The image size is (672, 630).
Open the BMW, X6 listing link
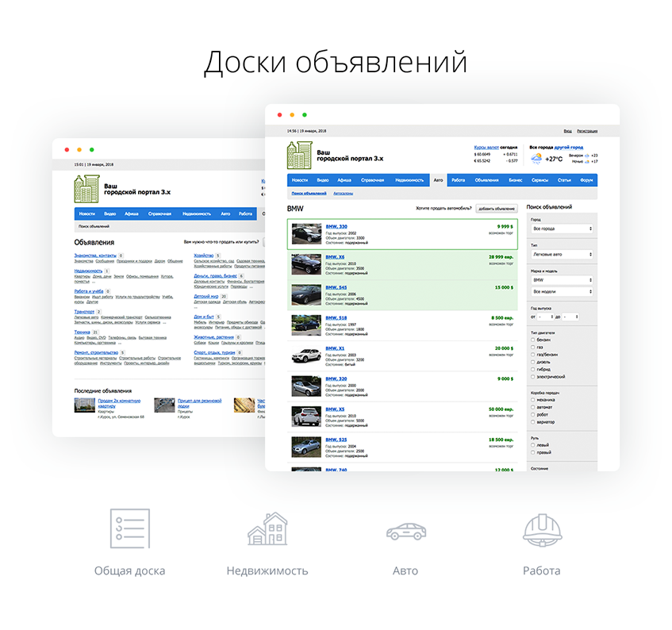coord(335,257)
